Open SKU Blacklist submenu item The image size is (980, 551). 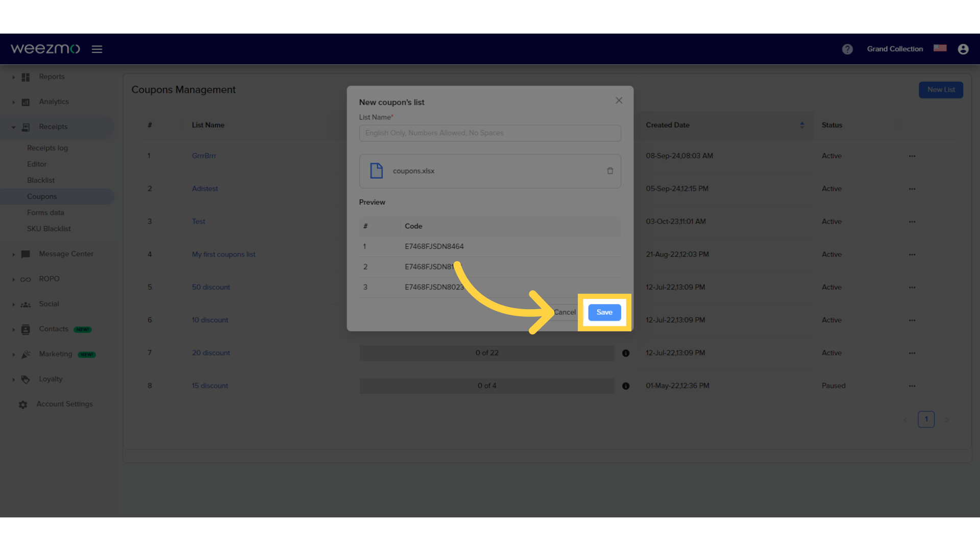(x=49, y=229)
